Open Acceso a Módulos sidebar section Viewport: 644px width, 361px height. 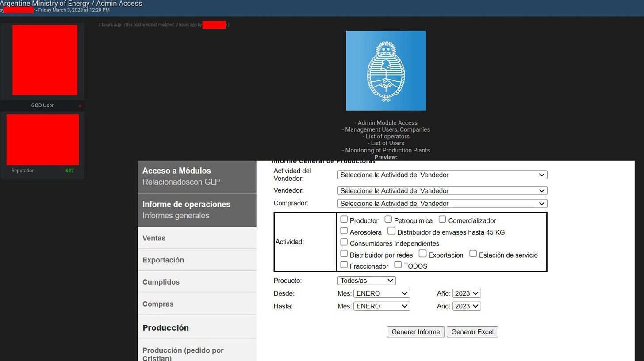pos(197,177)
